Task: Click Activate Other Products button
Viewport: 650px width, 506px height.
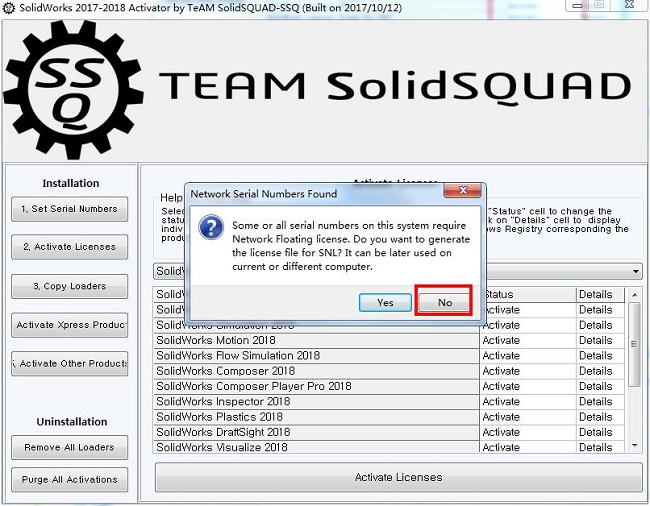Action: coord(70,363)
